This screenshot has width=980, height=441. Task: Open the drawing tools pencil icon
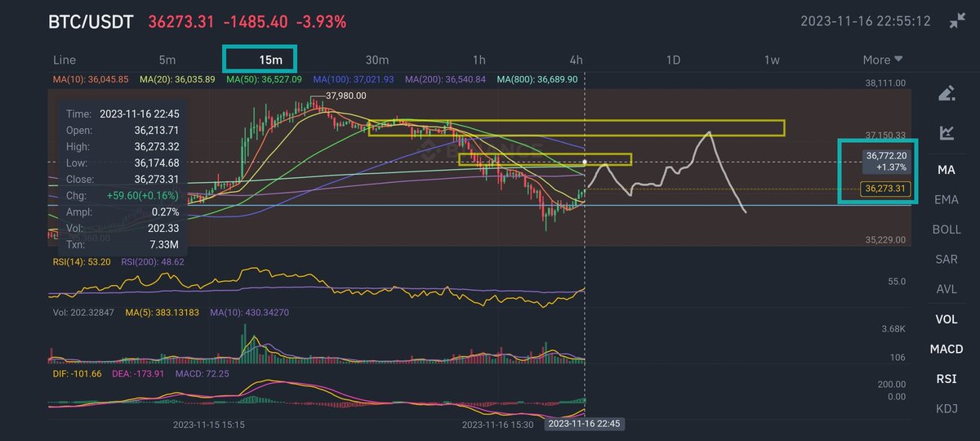(947, 93)
